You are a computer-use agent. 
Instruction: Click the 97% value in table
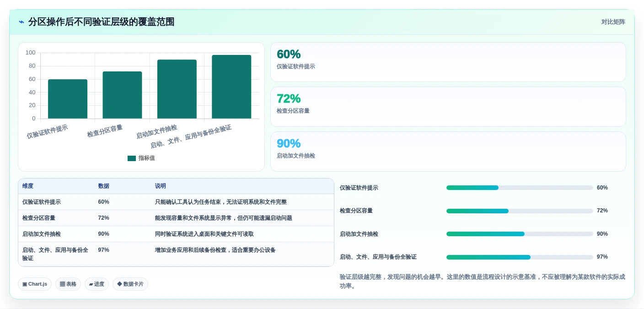pos(103,250)
